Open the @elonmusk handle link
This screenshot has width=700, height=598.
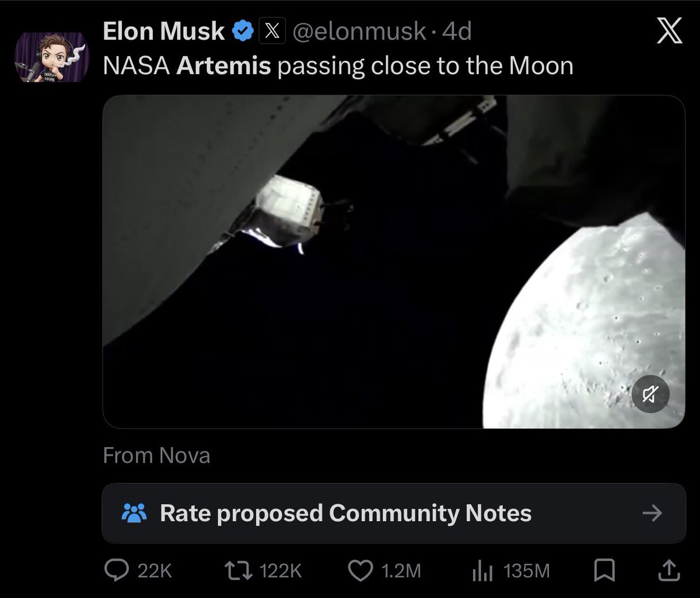(x=359, y=32)
